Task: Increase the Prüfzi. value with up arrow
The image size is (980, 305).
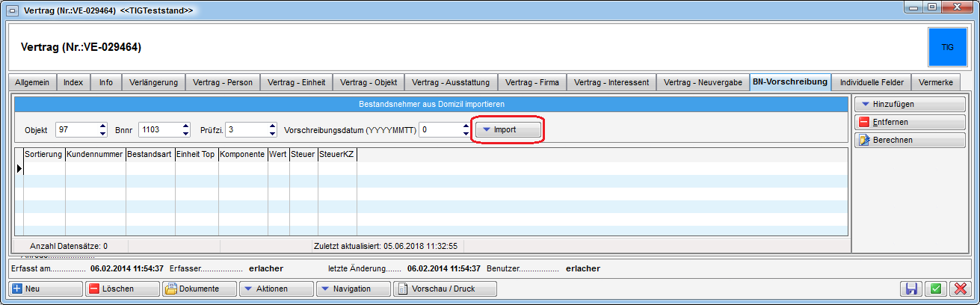Action: pos(273,126)
